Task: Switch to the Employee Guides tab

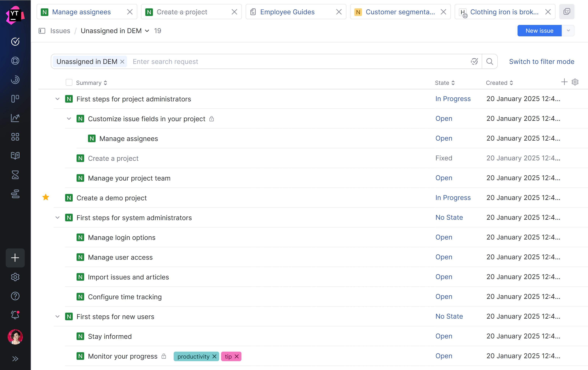Action: click(287, 12)
